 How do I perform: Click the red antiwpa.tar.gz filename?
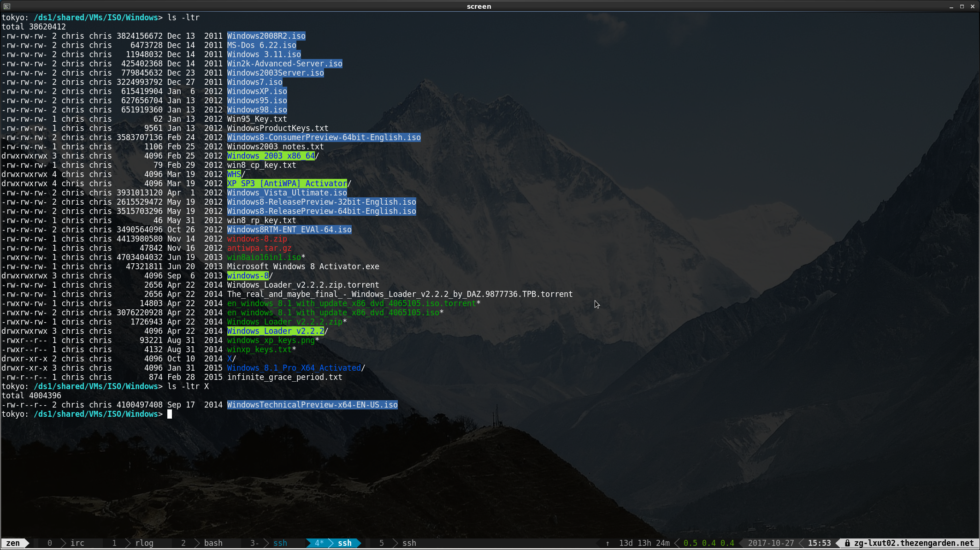pos(259,248)
